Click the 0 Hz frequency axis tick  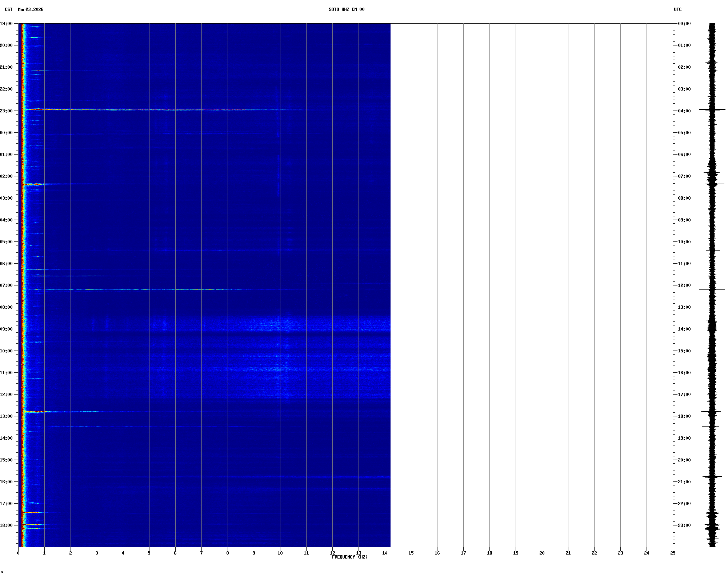18,553
